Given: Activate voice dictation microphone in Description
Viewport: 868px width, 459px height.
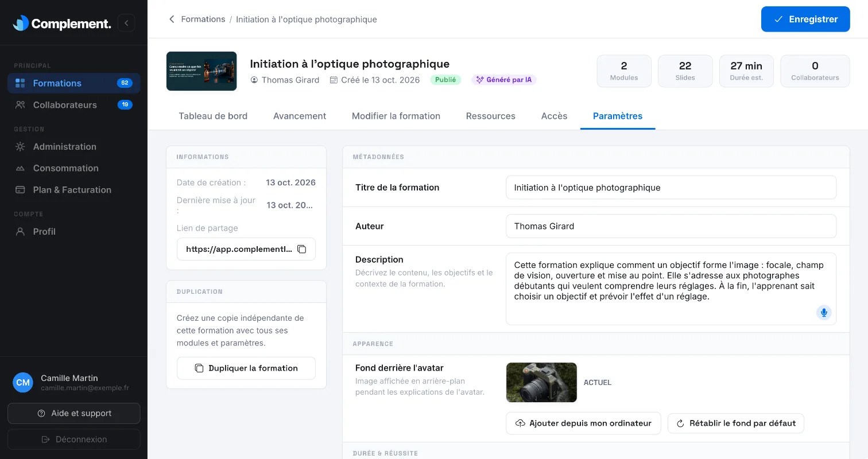Looking at the screenshot, I should pyautogui.click(x=824, y=313).
